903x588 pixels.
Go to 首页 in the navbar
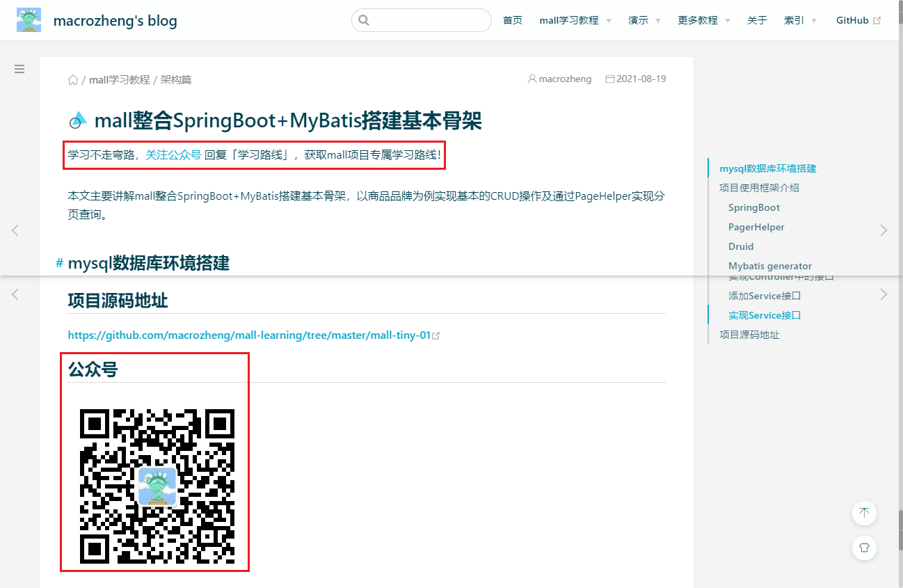513,20
